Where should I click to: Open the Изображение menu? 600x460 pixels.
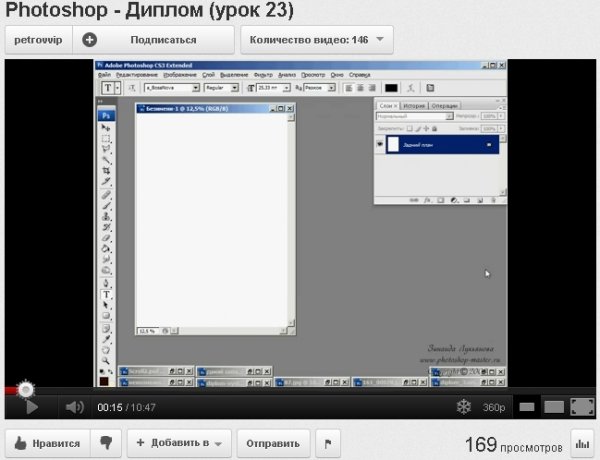pos(180,75)
